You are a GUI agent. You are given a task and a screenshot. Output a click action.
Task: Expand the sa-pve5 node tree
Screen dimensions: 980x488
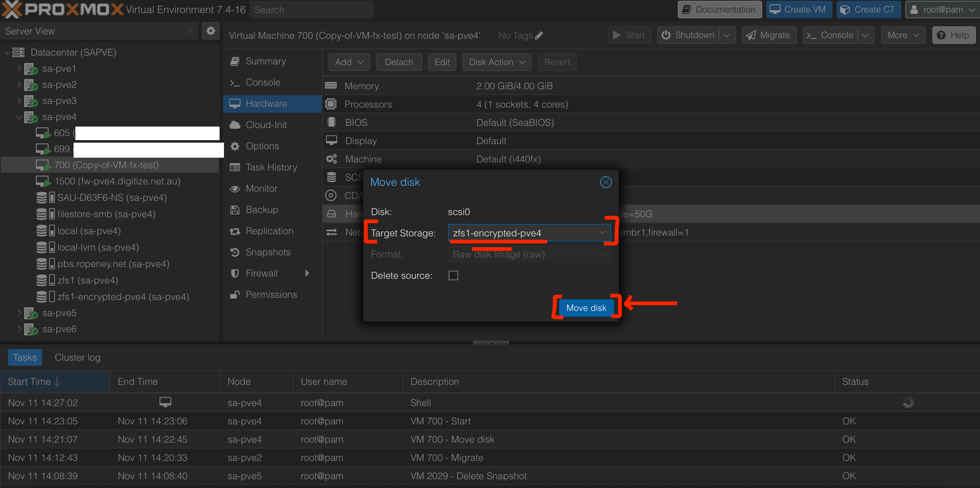(x=19, y=313)
